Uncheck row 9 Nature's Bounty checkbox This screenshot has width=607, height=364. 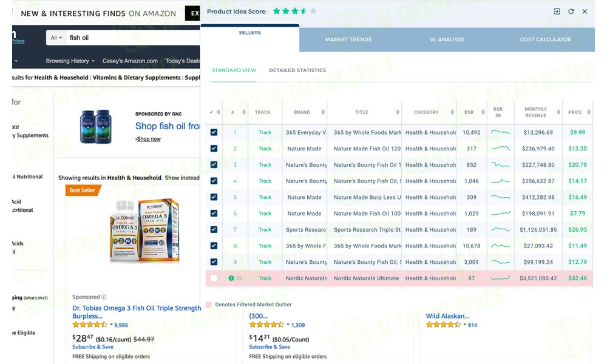[x=214, y=262]
